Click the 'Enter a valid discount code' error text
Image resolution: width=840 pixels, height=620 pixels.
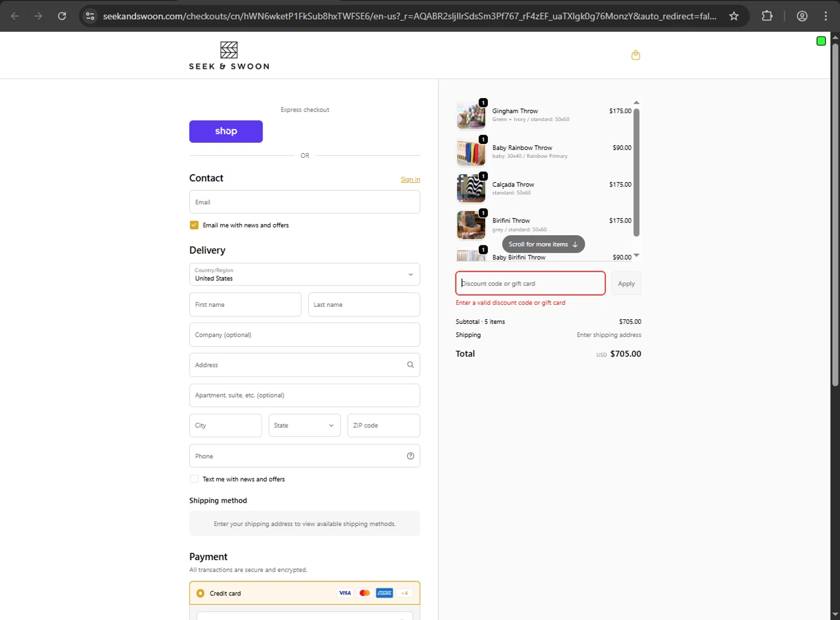coord(510,302)
